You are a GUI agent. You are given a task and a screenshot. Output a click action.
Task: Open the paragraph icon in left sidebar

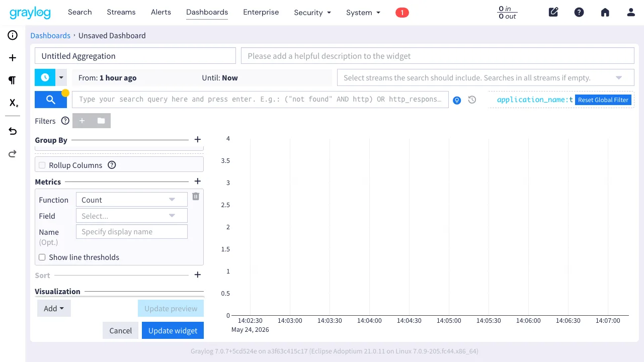tap(13, 80)
